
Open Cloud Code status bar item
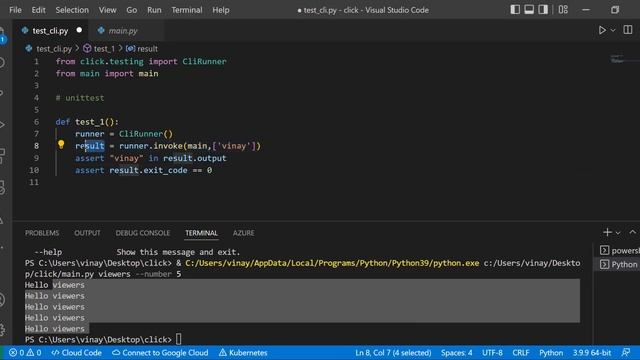[x=76, y=353]
